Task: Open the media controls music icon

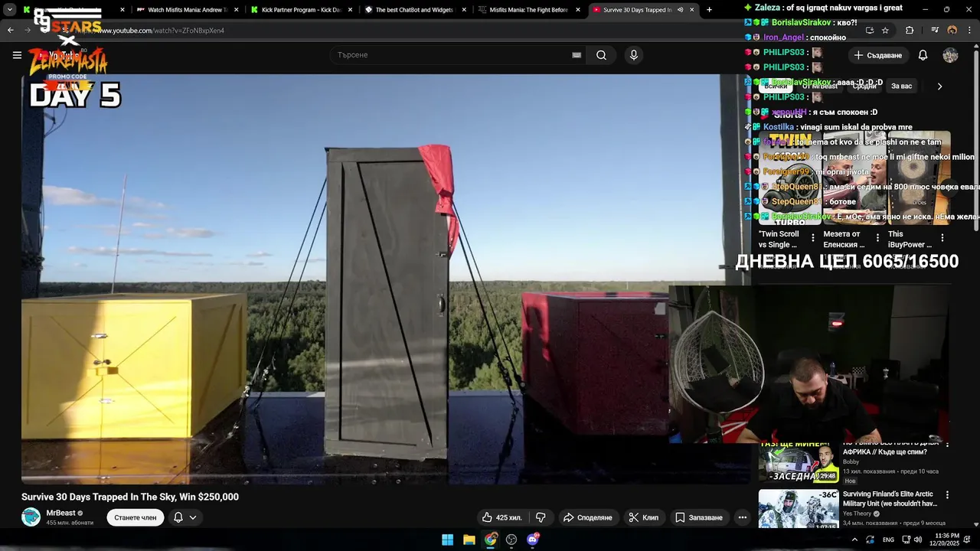Action: (935, 31)
